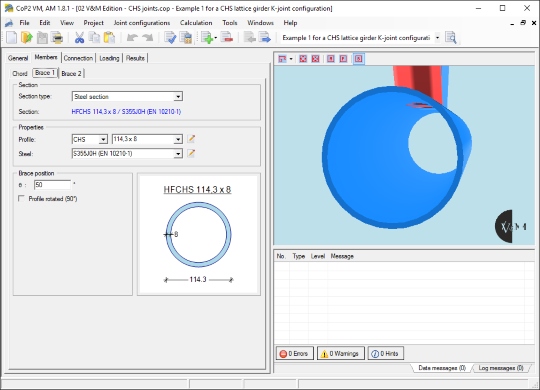Click the print preview magnifier icon

pyautogui.click(x=451, y=38)
